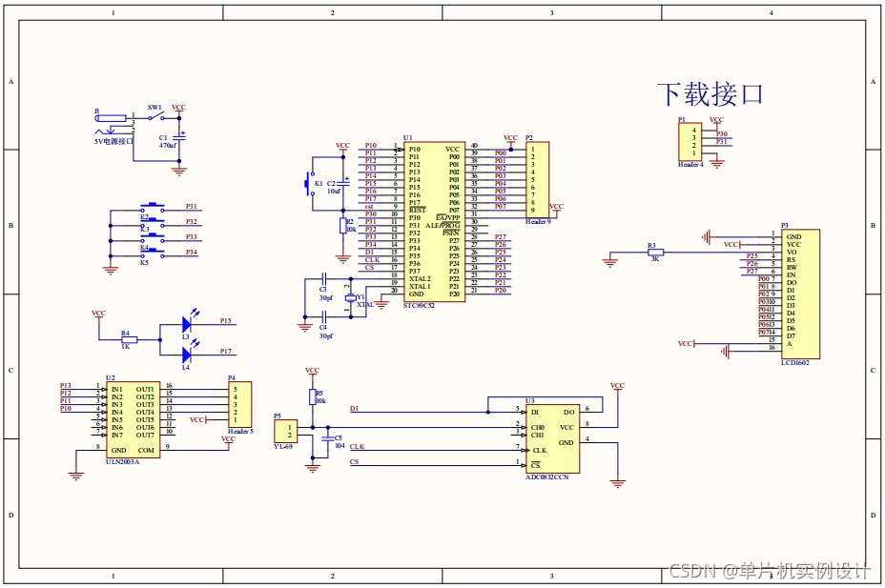The width and height of the screenshot is (885, 588).
Task: Select the R5 10k pull-up resistor
Action: pyautogui.click(x=312, y=397)
